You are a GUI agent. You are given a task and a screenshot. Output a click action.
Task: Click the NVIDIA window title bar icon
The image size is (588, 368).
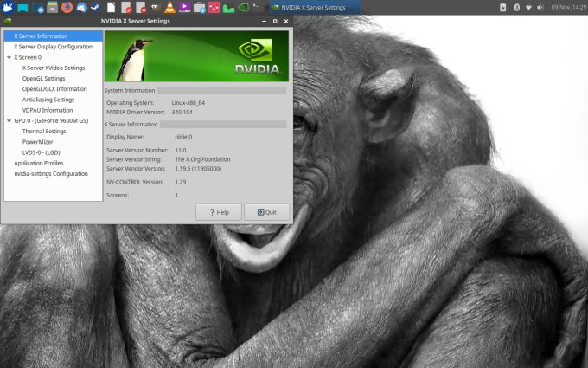(x=7, y=21)
